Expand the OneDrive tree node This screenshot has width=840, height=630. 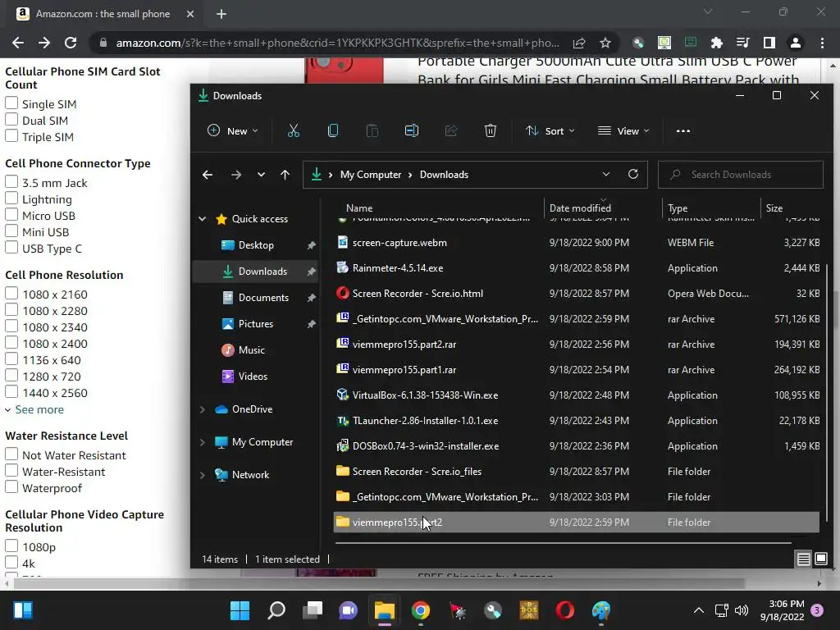[203, 409]
